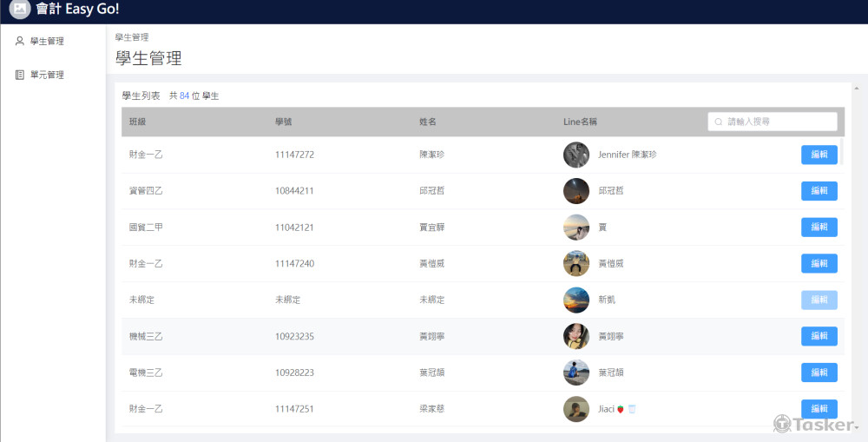
Task: Click the person icon beside 學生管理
Action: point(20,41)
